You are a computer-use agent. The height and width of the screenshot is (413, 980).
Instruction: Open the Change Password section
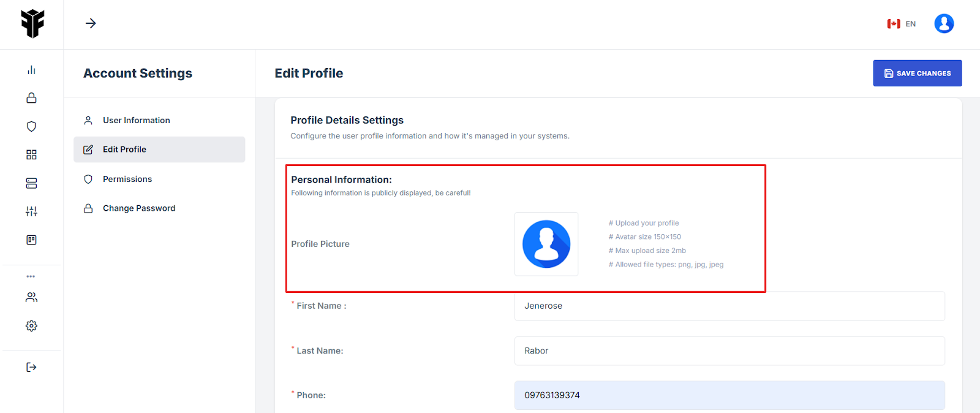pyautogui.click(x=138, y=208)
